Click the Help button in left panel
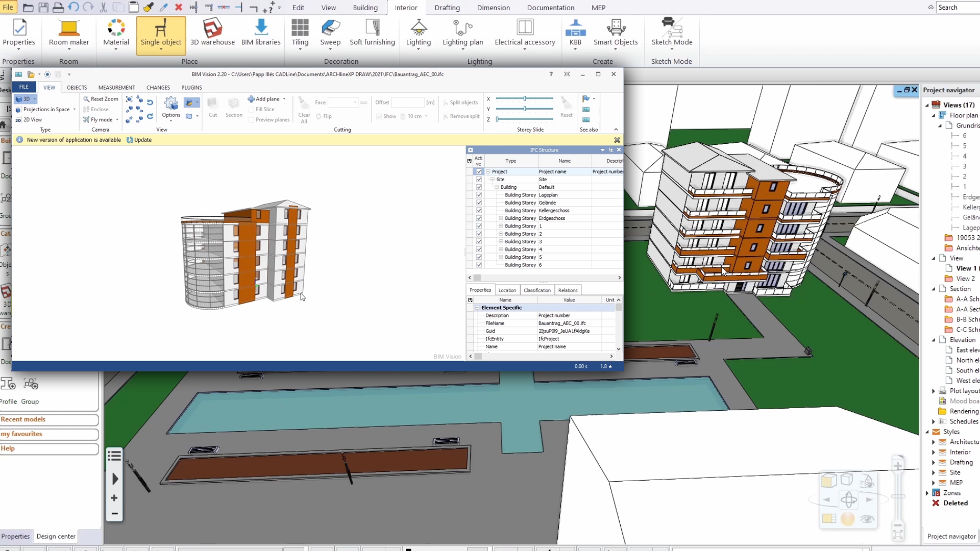Screen dimensions: 980x551 point(49,448)
